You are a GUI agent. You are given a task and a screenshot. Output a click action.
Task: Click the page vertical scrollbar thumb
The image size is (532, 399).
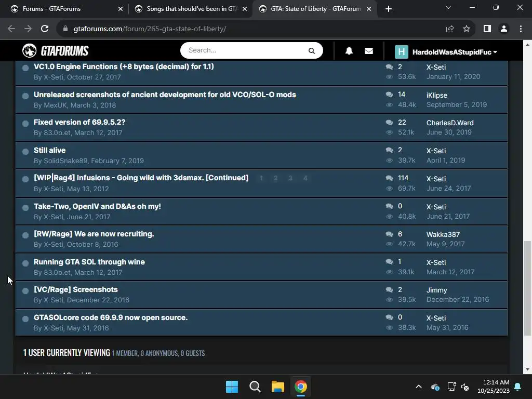click(527, 288)
